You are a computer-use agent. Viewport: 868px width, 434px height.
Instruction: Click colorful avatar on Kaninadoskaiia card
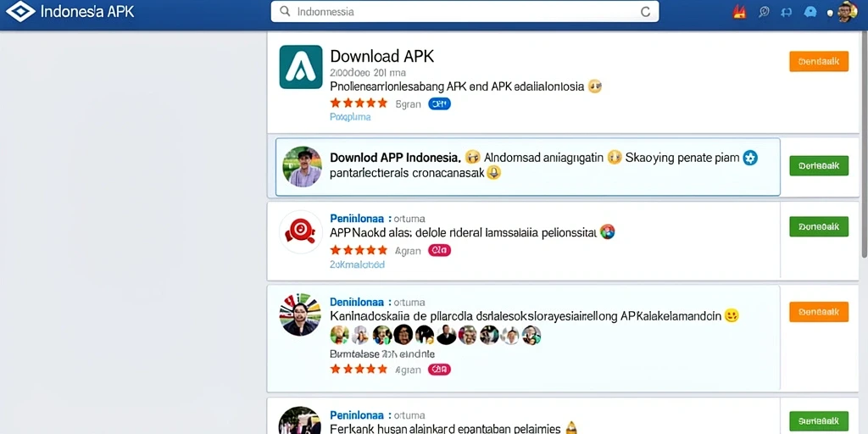coord(301,314)
